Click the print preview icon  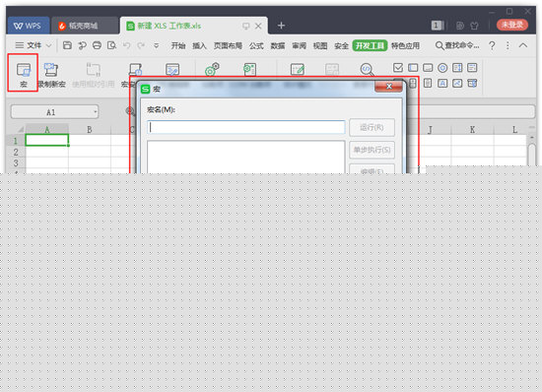tap(111, 45)
